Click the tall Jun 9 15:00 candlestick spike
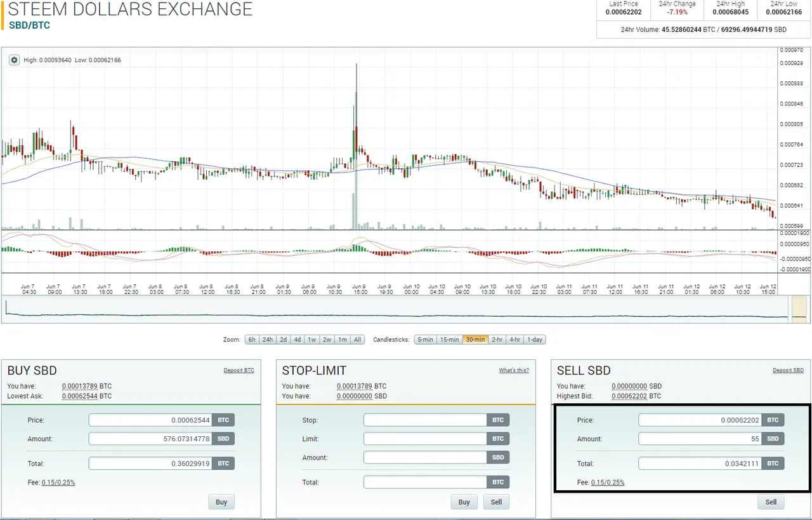The height and width of the screenshot is (520, 812). pyautogui.click(x=357, y=114)
